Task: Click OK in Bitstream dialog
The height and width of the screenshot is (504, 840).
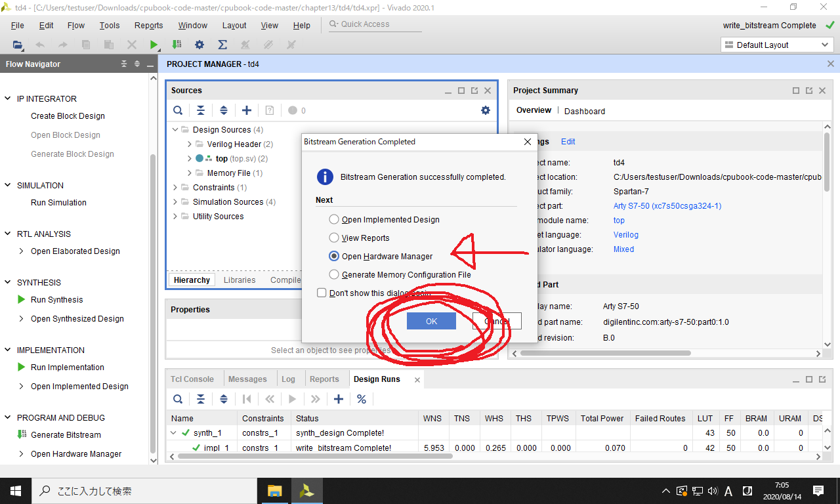Action: (x=431, y=321)
